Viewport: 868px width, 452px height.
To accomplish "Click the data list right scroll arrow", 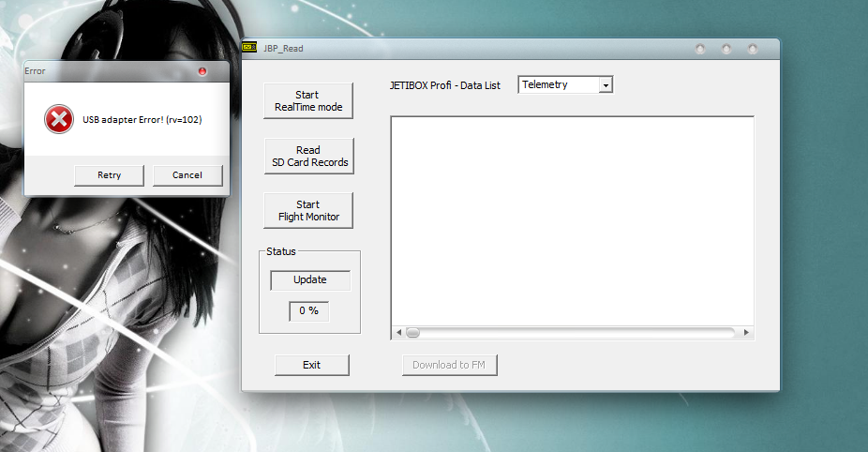I will [x=746, y=332].
